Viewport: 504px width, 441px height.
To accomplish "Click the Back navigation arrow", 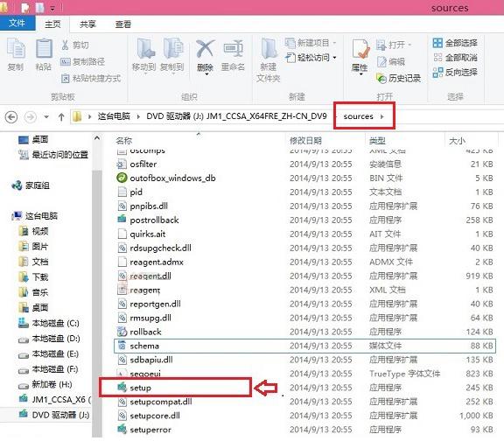I will point(11,116).
